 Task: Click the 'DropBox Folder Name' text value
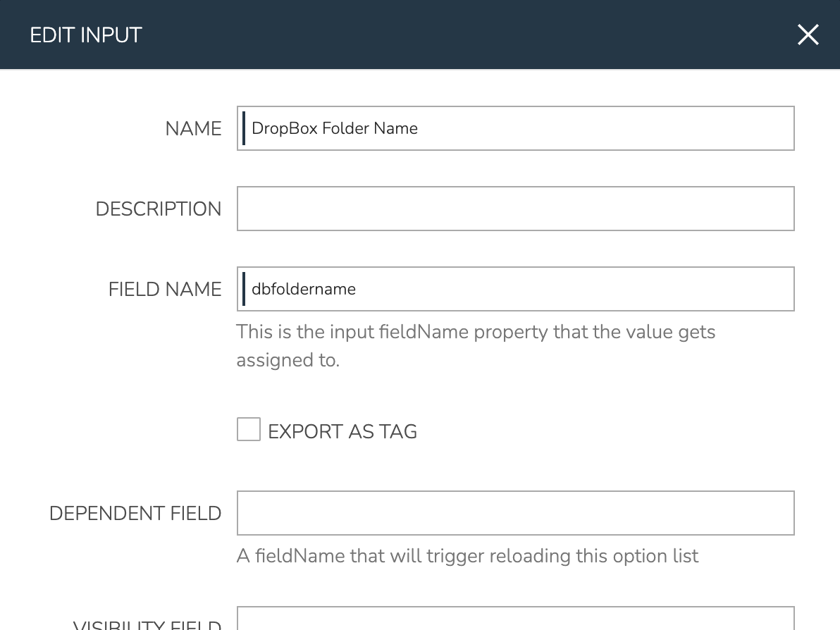point(335,128)
